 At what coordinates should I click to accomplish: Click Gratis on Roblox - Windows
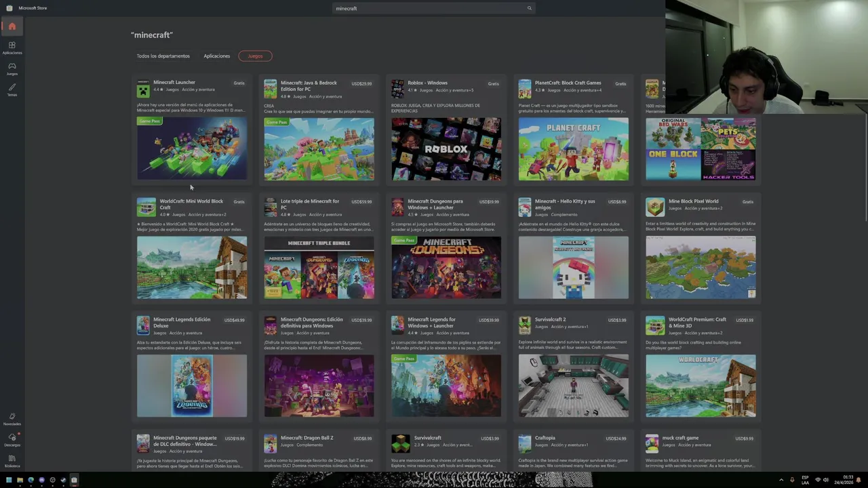point(493,83)
